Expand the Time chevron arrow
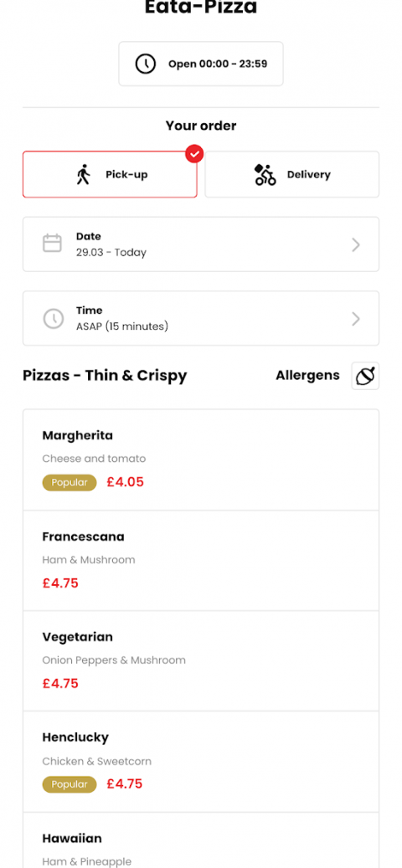This screenshot has width=402, height=868. (x=356, y=319)
